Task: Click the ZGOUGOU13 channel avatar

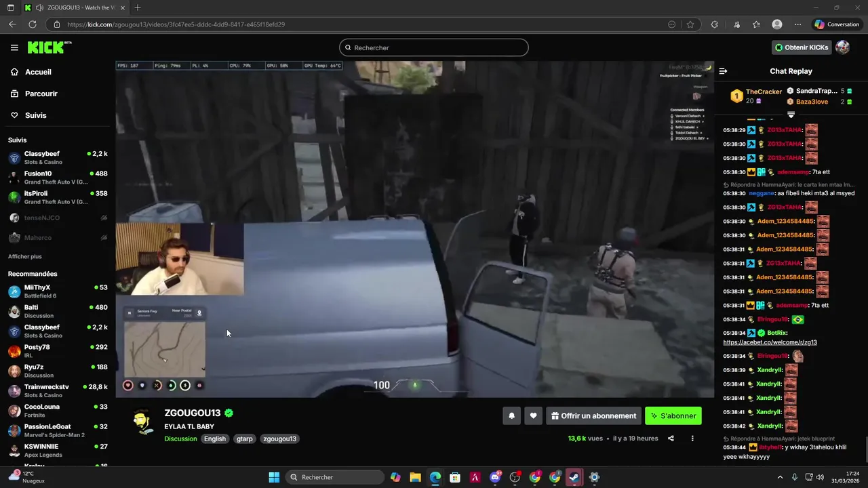Action: (x=142, y=422)
